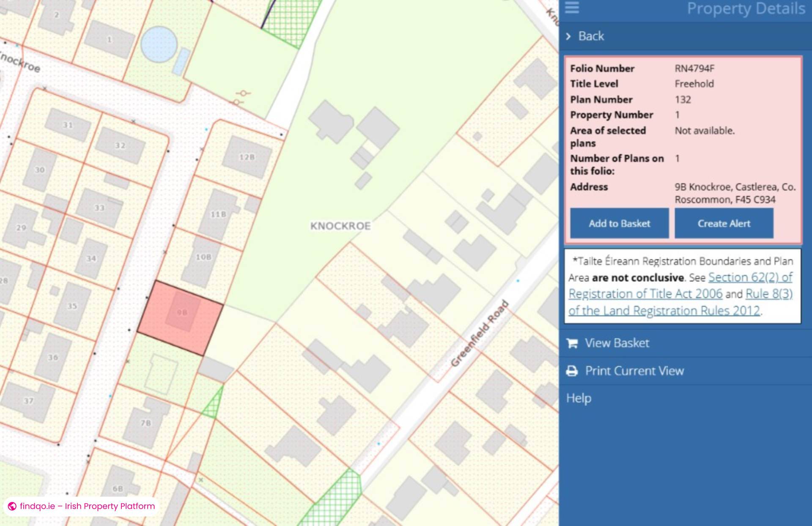This screenshot has width=812, height=526.
Task: Open the hamburger menu icon
Action: [572, 7]
